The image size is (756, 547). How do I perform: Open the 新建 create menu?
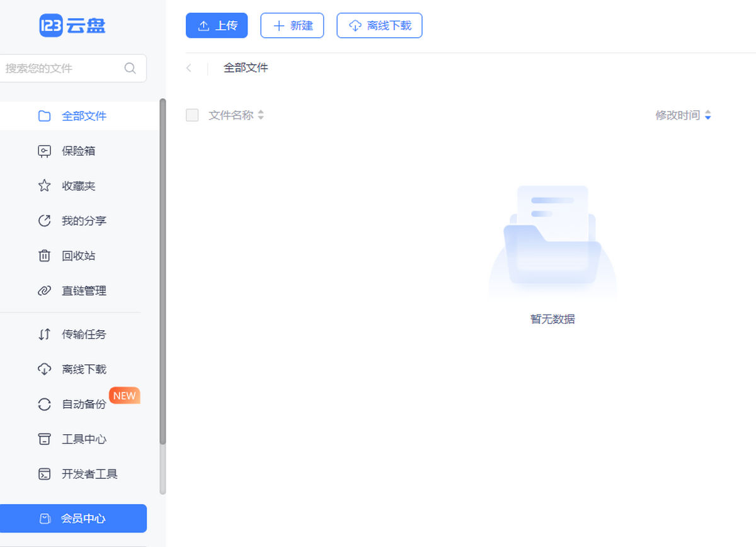click(x=292, y=25)
